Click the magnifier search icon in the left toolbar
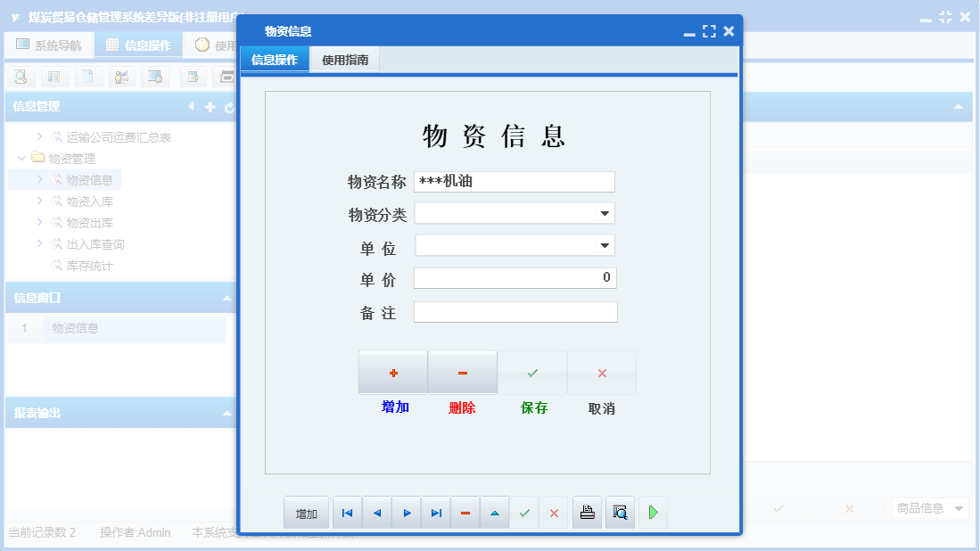 coord(20,77)
